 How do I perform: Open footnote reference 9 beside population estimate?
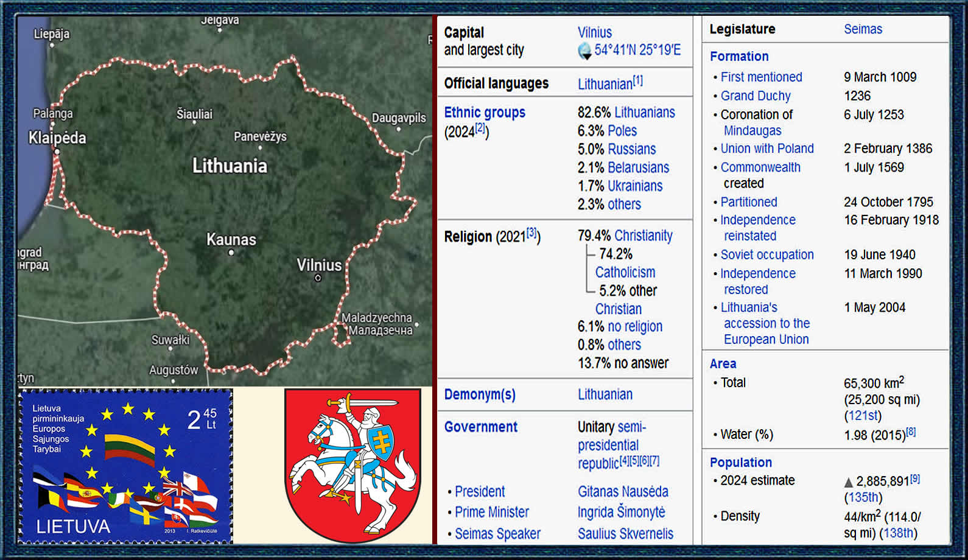coord(915,479)
